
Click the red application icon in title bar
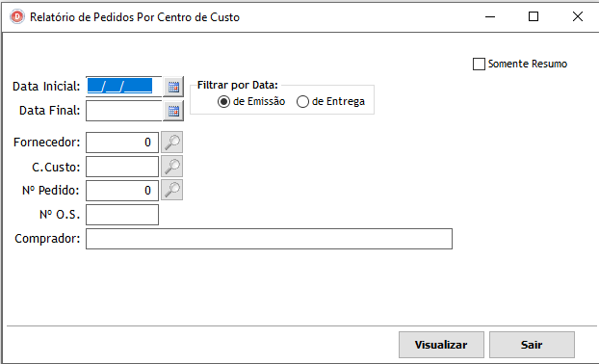coord(16,16)
